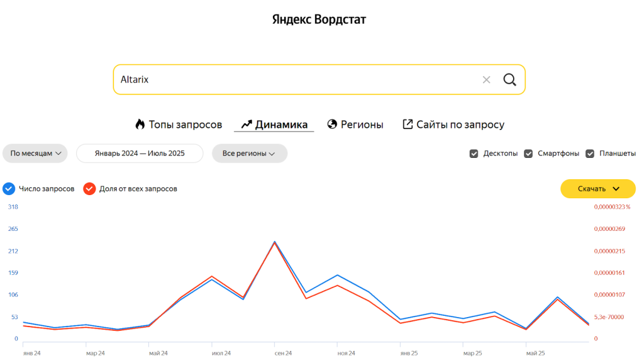Image resolution: width=644 pixels, height=363 pixels.
Task: Switch to the Топы запросов tab
Action: (x=185, y=125)
